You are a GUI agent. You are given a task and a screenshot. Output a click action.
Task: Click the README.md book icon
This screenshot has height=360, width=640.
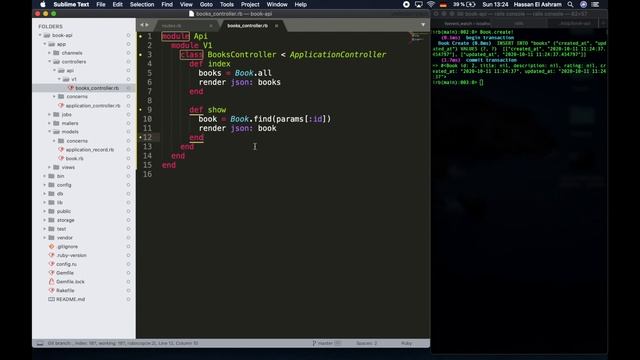click(51, 299)
